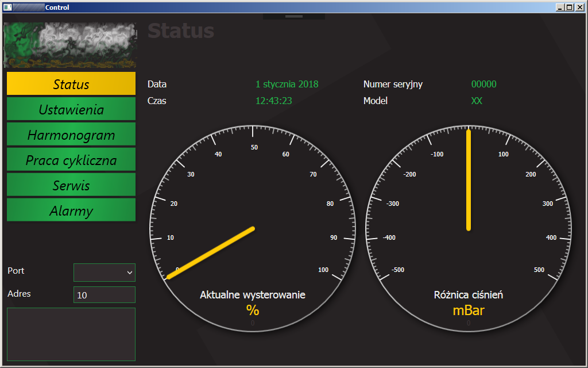Open the Status page
Image resolution: width=588 pixels, height=368 pixels.
[71, 84]
